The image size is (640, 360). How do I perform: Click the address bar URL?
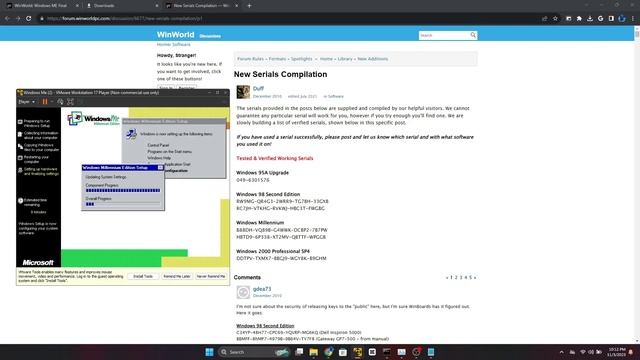(124, 18)
